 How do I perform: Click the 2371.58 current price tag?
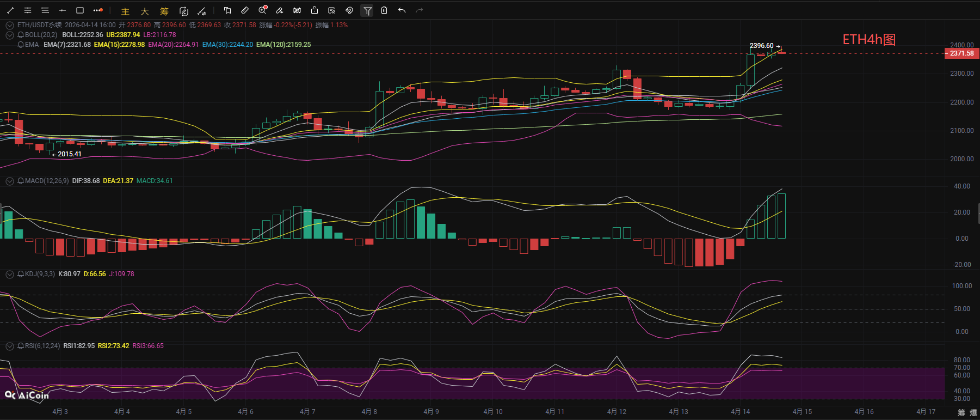pos(961,53)
